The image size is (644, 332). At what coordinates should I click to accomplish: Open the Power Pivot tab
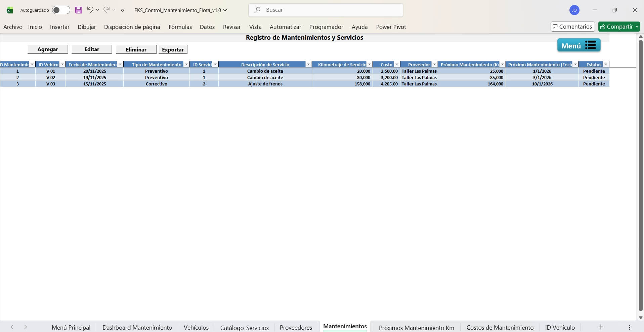pos(391,27)
